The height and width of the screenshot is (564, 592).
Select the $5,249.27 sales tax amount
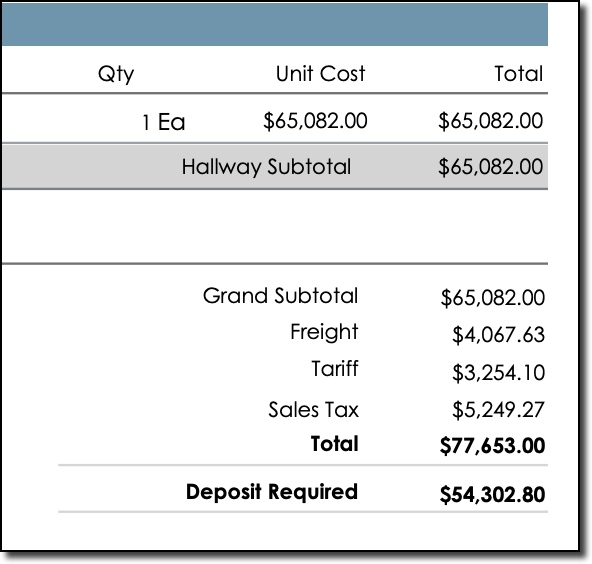pyautogui.click(x=498, y=410)
